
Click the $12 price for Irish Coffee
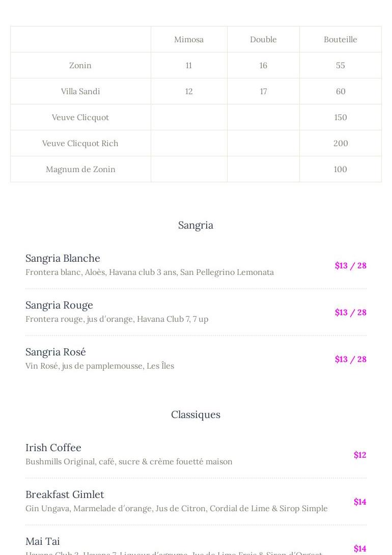pyautogui.click(x=360, y=455)
